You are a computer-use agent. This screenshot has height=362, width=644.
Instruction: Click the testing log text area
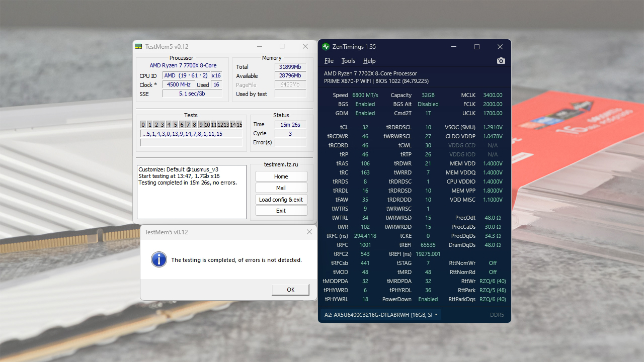192,192
